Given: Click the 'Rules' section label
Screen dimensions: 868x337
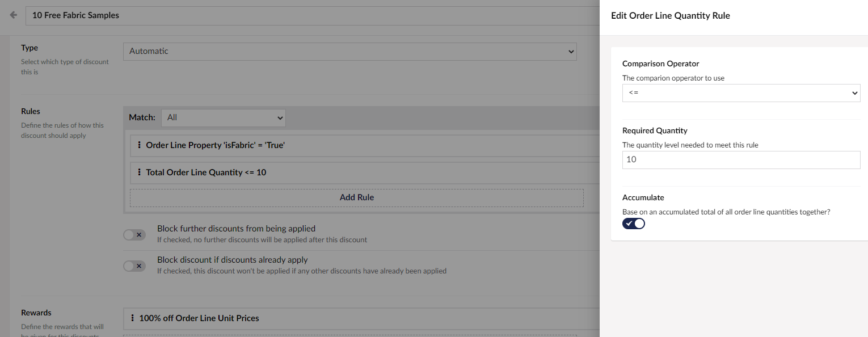Looking at the screenshot, I should [x=31, y=111].
